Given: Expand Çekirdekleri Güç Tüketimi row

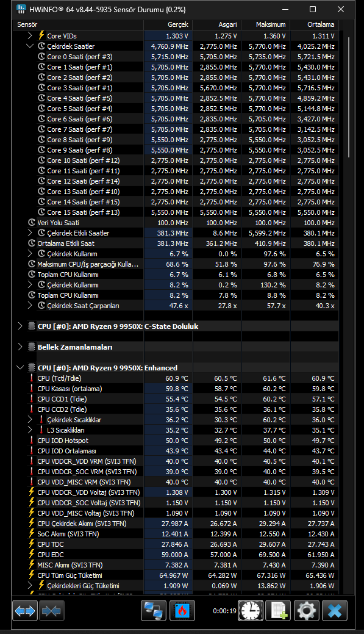Looking at the screenshot, I should point(29,585).
